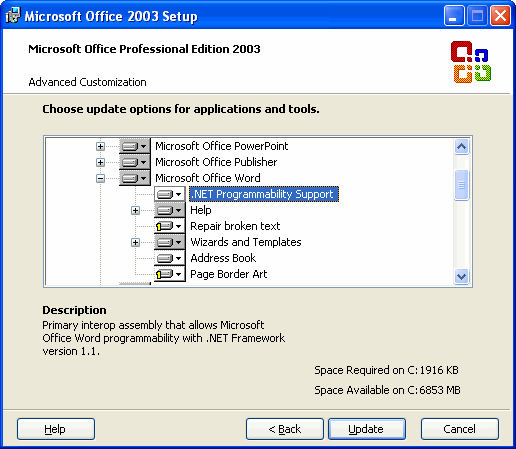Collapse the Microsoft Office Word node

[100, 178]
